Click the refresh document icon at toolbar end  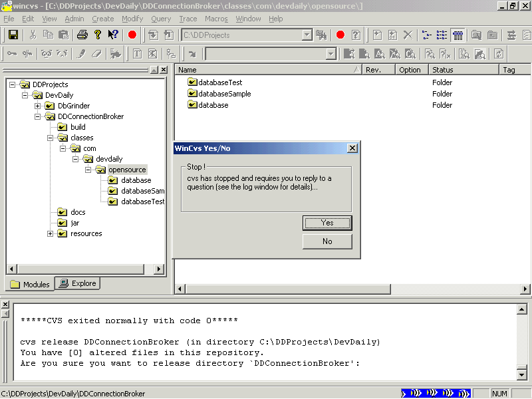tap(499, 54)
